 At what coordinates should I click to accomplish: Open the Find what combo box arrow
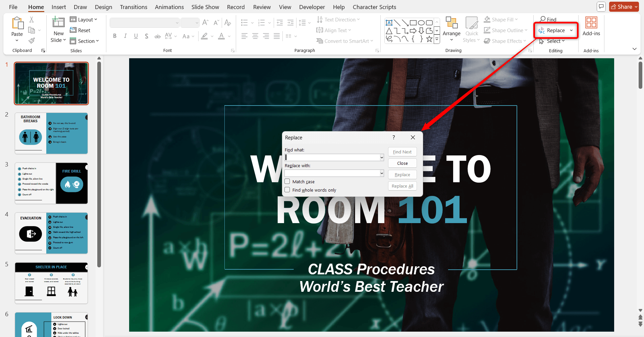pos(381,157)
